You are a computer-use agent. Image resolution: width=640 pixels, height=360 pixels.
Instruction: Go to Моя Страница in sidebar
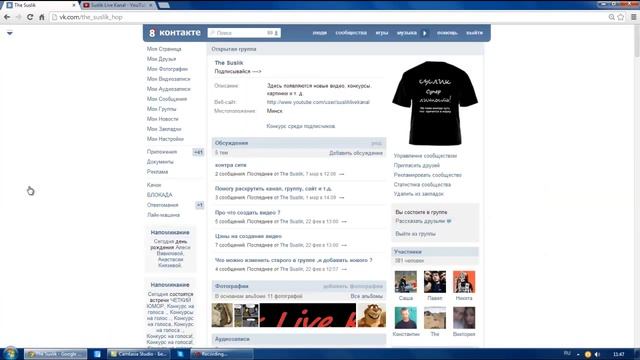point(164,49)
